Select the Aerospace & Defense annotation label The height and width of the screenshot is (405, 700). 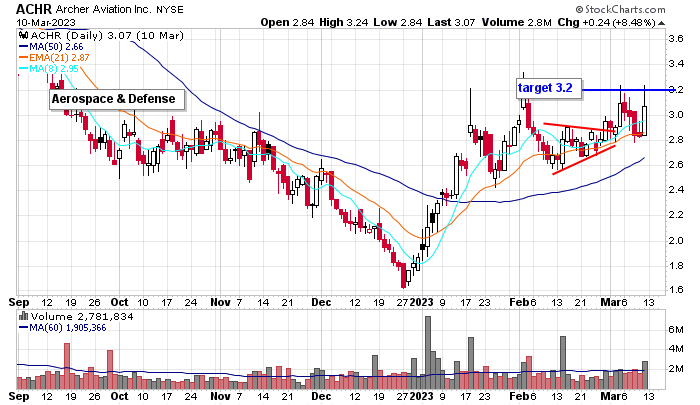coord(115,99)
